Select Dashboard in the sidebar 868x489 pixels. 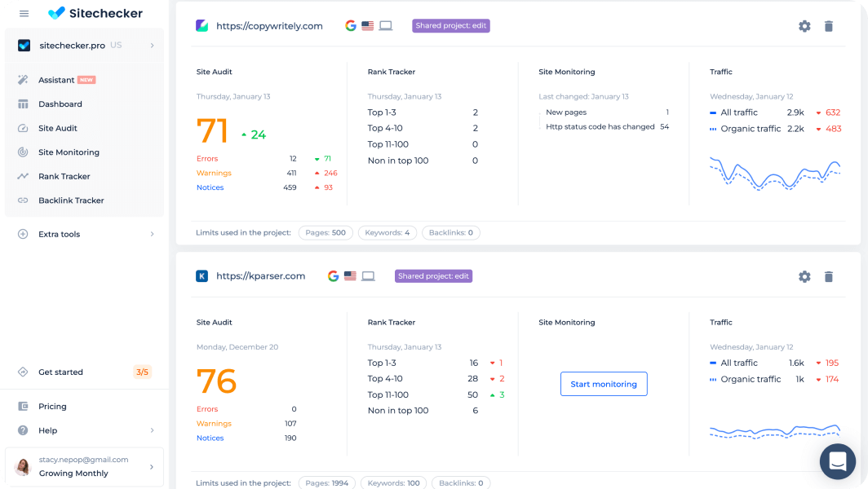pos(60,104)
